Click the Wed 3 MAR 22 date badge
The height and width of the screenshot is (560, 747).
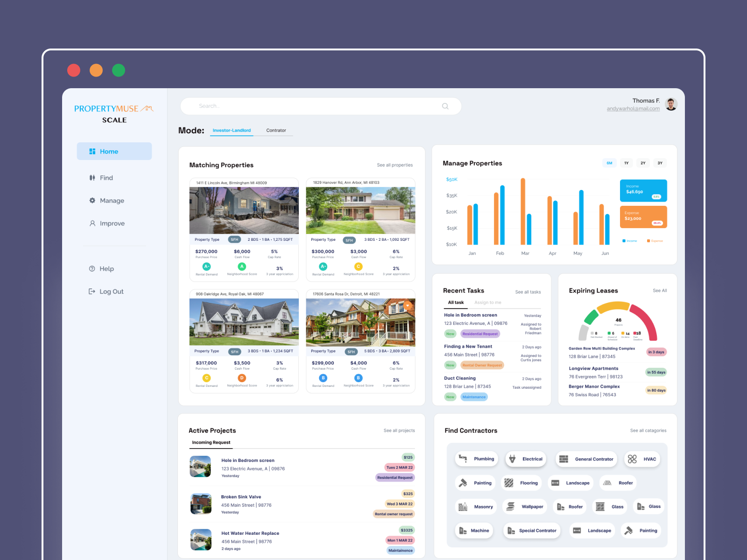pos(400,504)
